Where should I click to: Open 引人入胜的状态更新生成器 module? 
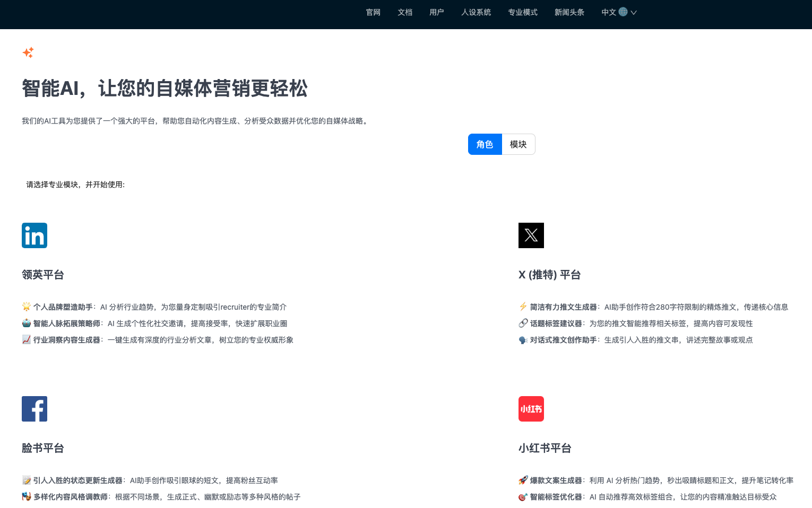(78, 480)
